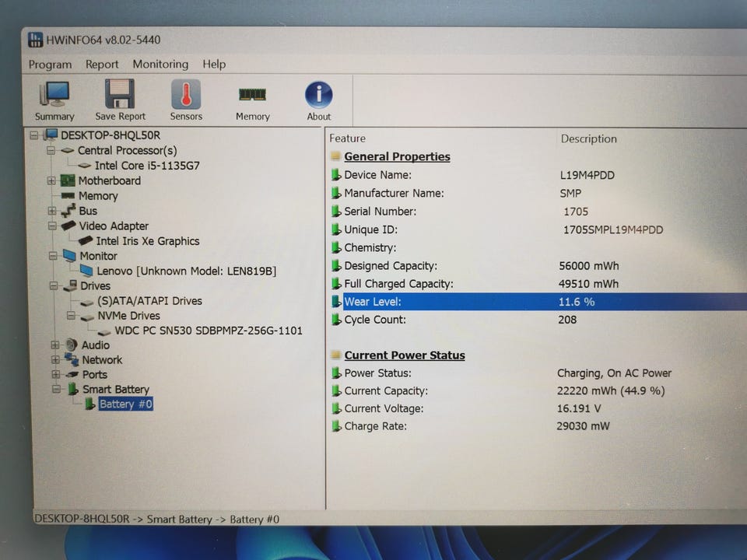Click the battery icon beside Cycle Count
The image size is (747, 560).
336,320
